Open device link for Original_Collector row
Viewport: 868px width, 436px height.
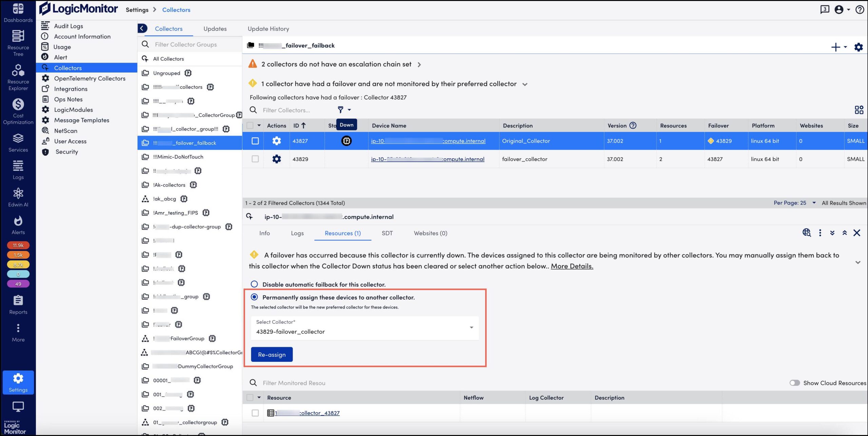pyautogui.click(x=428, y=141)
